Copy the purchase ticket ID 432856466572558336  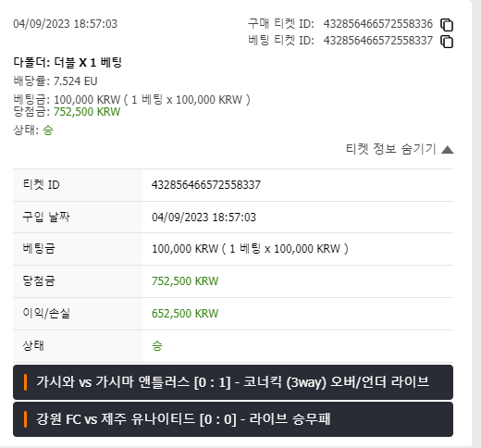pyautogui.click(x=447, y=25)
